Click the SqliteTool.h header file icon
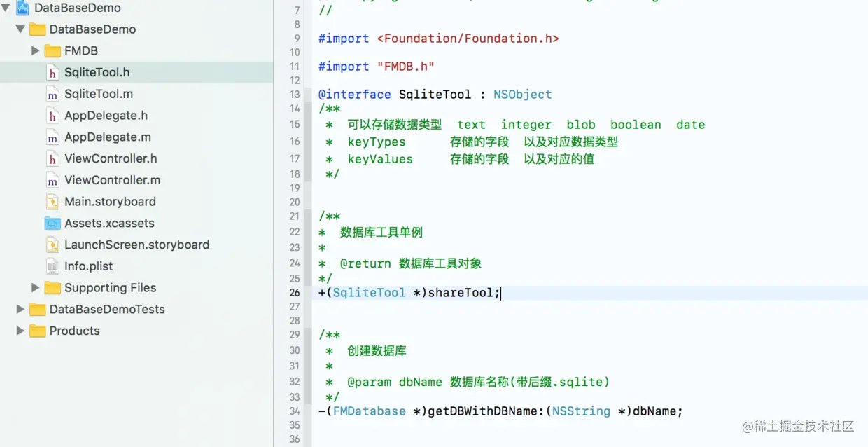 coord(52,73)
